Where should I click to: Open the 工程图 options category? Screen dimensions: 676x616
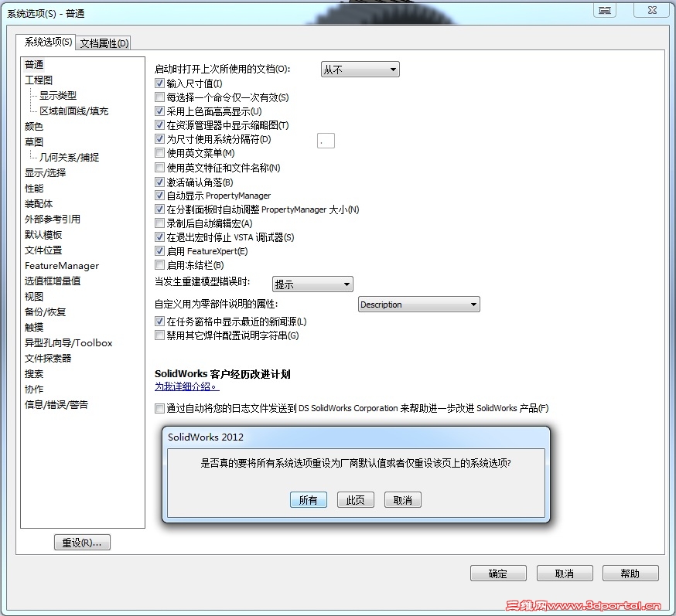point(39,80)
